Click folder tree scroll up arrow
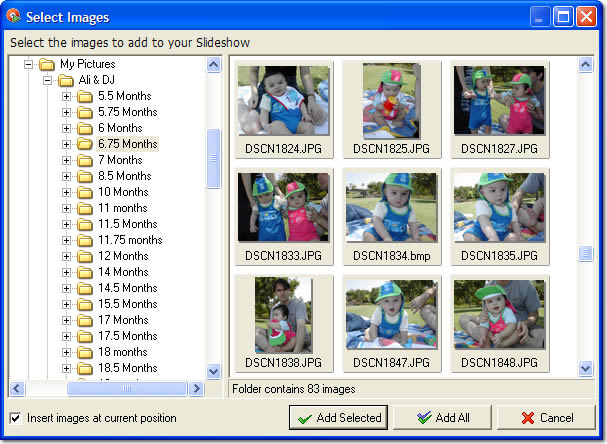This screenshot has width=607, height=444. point(214,65)
